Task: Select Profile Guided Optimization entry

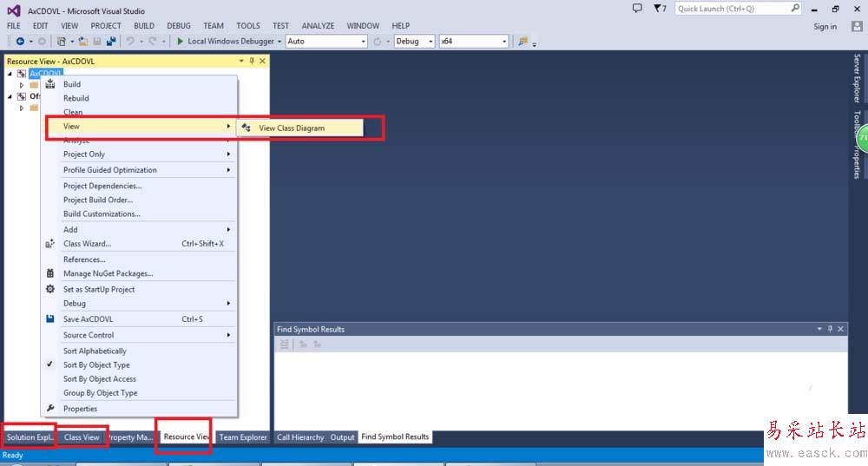Action: tap(140, 170)
